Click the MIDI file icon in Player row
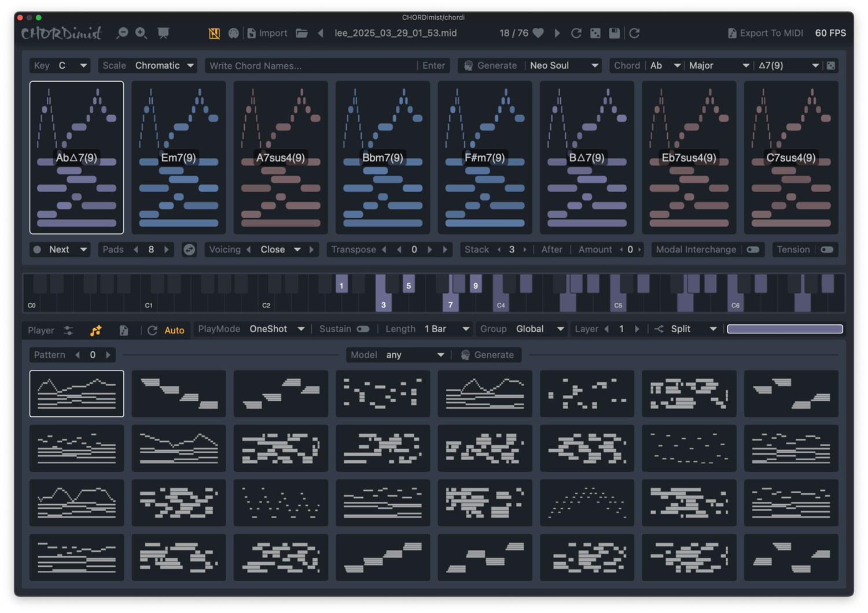 coord(124,331)
